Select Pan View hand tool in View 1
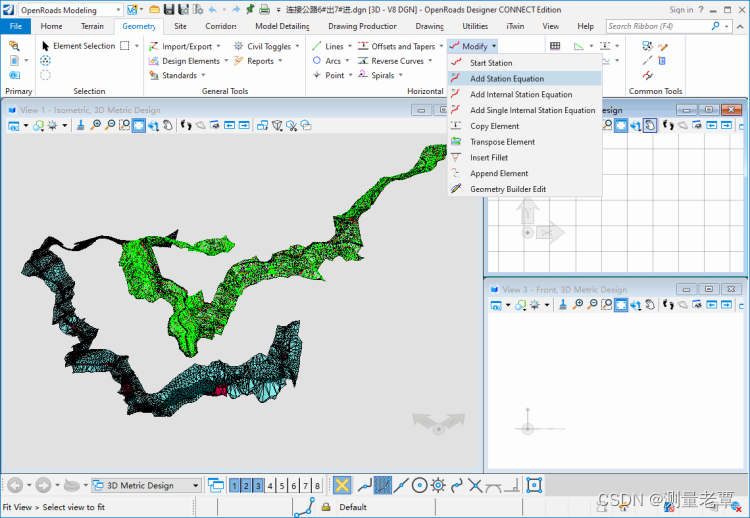The image size is (750, 518). (167, 125)
